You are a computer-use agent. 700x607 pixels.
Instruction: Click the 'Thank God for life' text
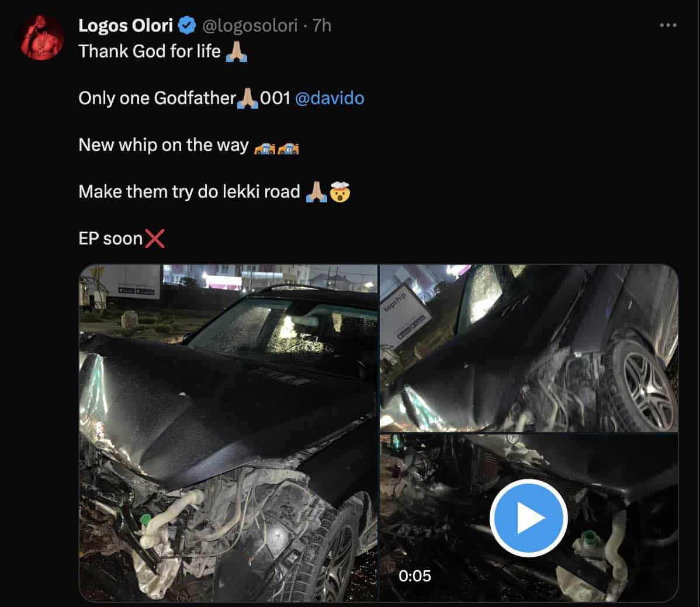tap(150, 51)
